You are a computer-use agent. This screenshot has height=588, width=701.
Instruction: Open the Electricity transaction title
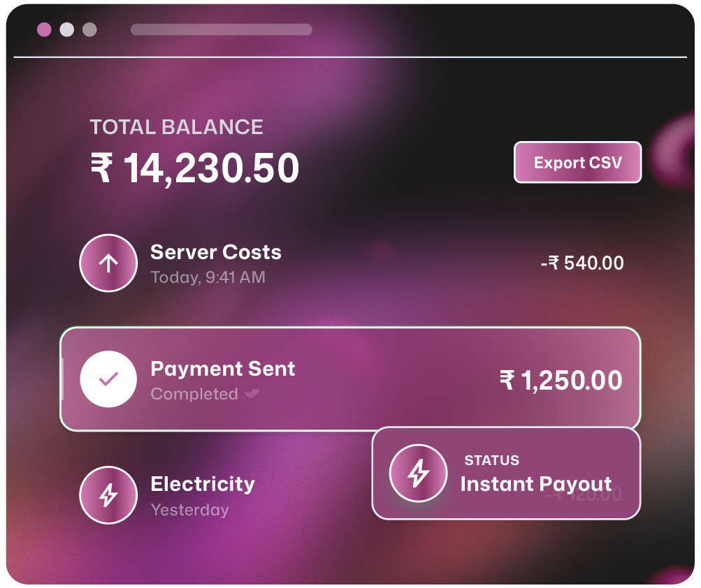click(x=203, y=484)
